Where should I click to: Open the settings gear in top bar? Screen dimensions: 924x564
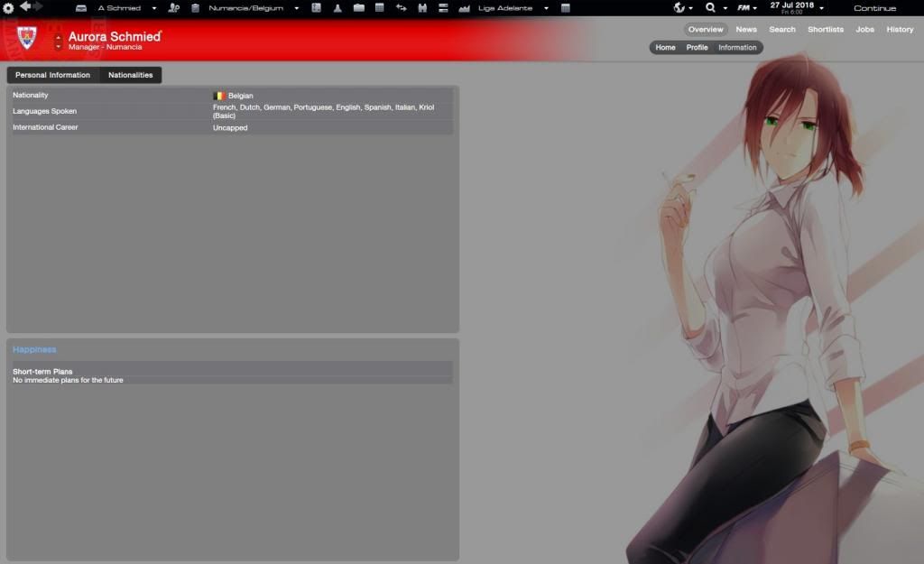tap(8, 8)
